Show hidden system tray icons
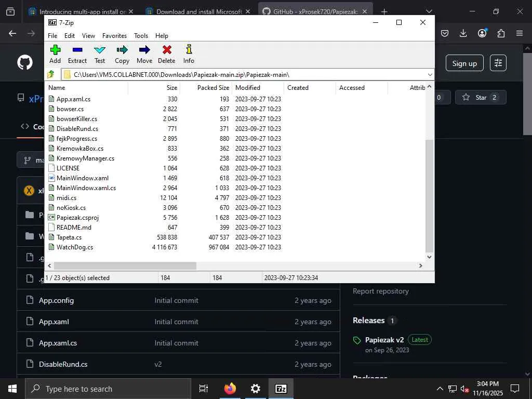This screenshot has height=399, width=532. coord(440,389)
